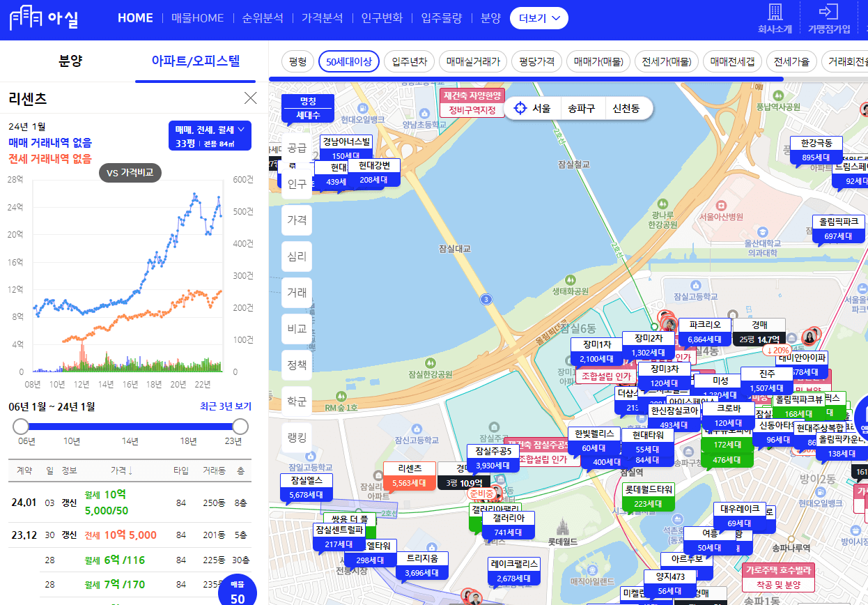Open 매물HOME menu item

coord(198,18)
